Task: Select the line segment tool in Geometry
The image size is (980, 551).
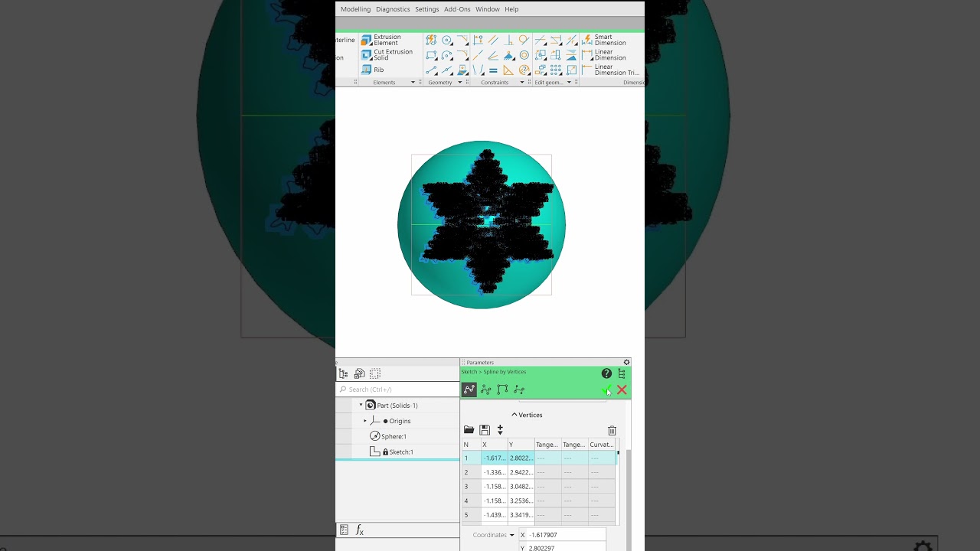Action: coord(431,70)
